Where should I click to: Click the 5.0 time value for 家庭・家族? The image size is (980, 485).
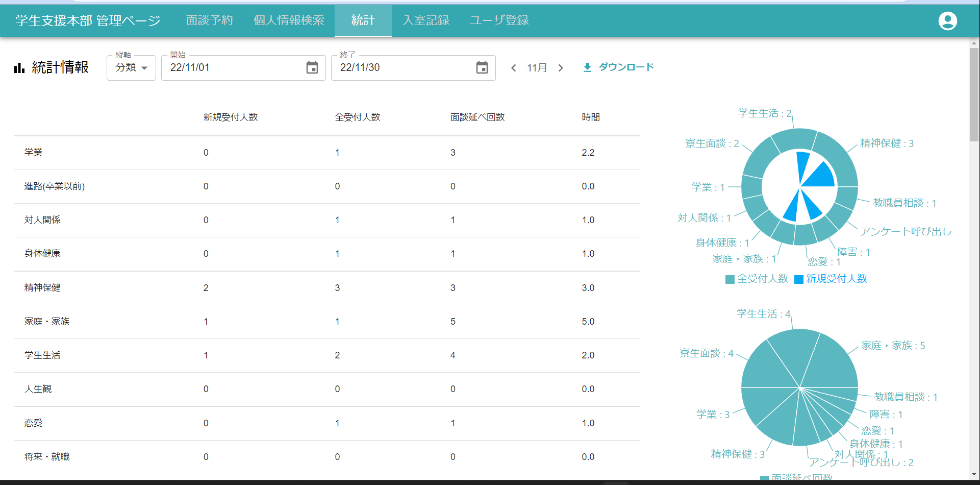[588, 322]
